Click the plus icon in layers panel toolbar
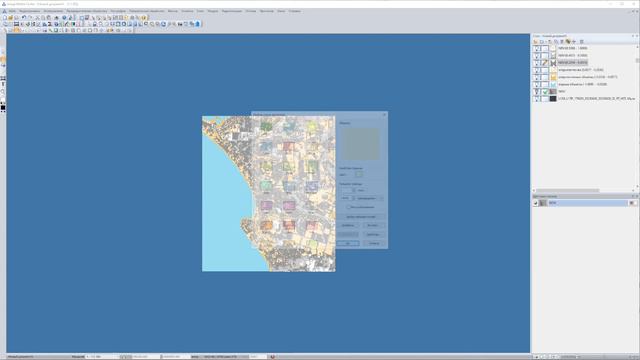 coord(574,42)
